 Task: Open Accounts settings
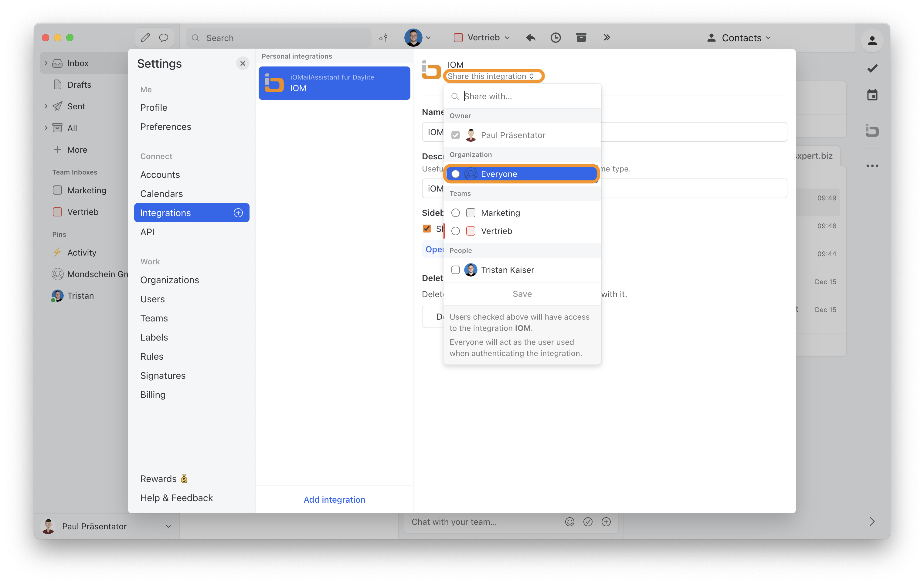160,175
